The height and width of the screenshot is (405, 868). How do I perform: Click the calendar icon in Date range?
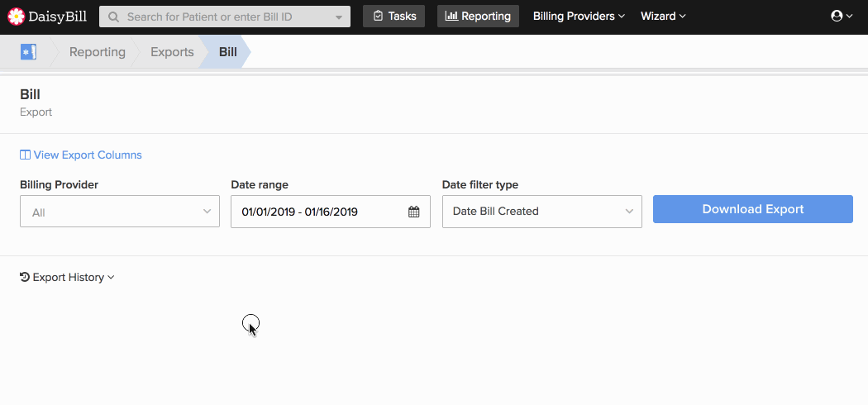click(413, 212)
